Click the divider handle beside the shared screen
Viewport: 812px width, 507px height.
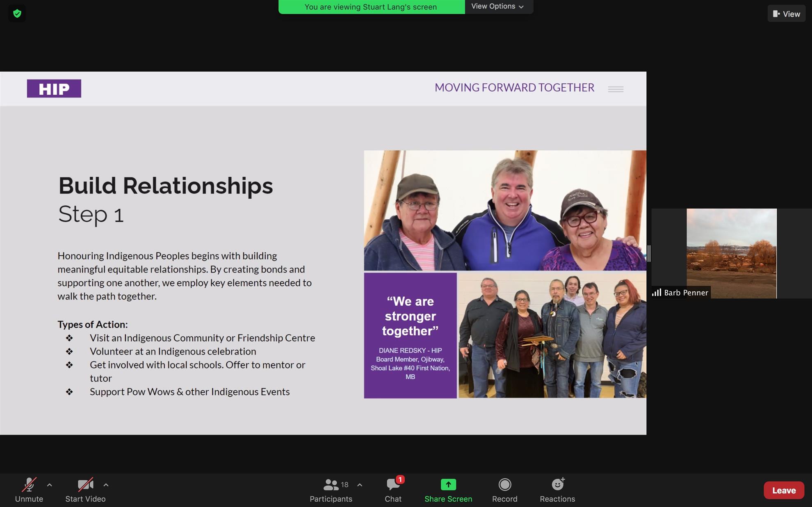point(649,253)
